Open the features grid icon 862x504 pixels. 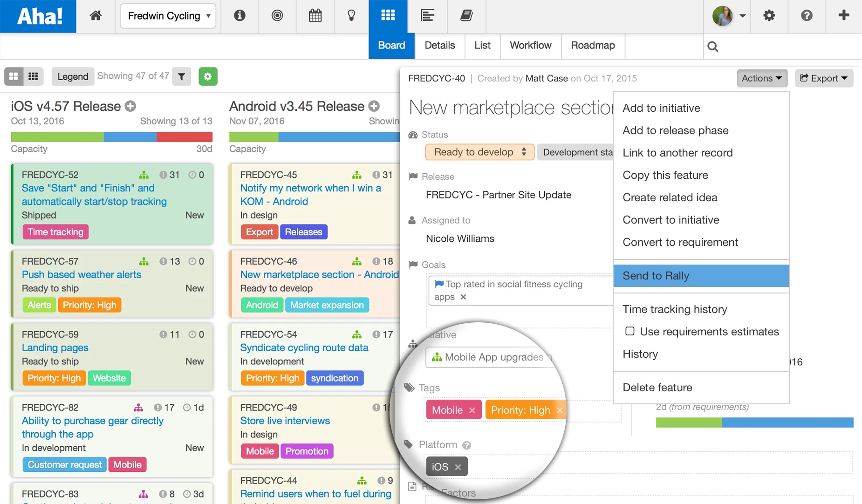388,16
